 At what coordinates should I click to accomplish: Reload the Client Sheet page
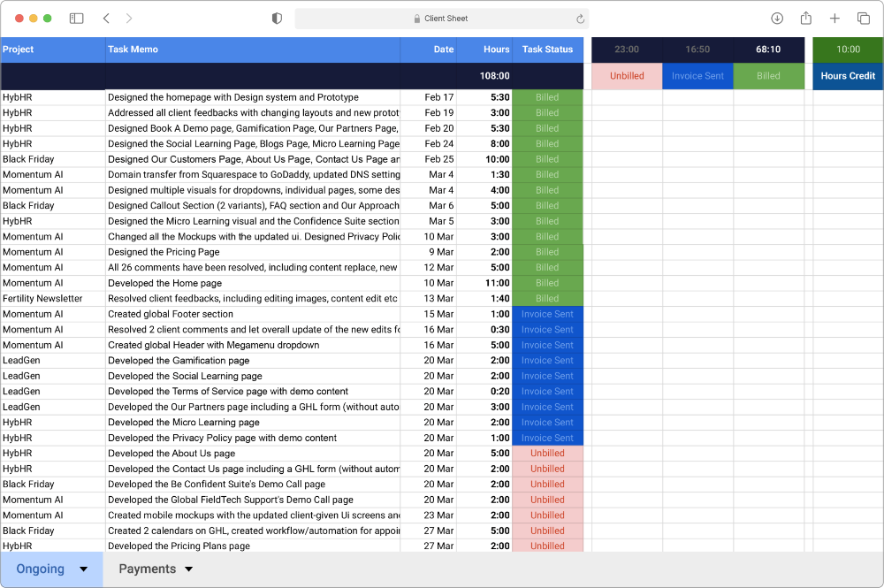580,18
